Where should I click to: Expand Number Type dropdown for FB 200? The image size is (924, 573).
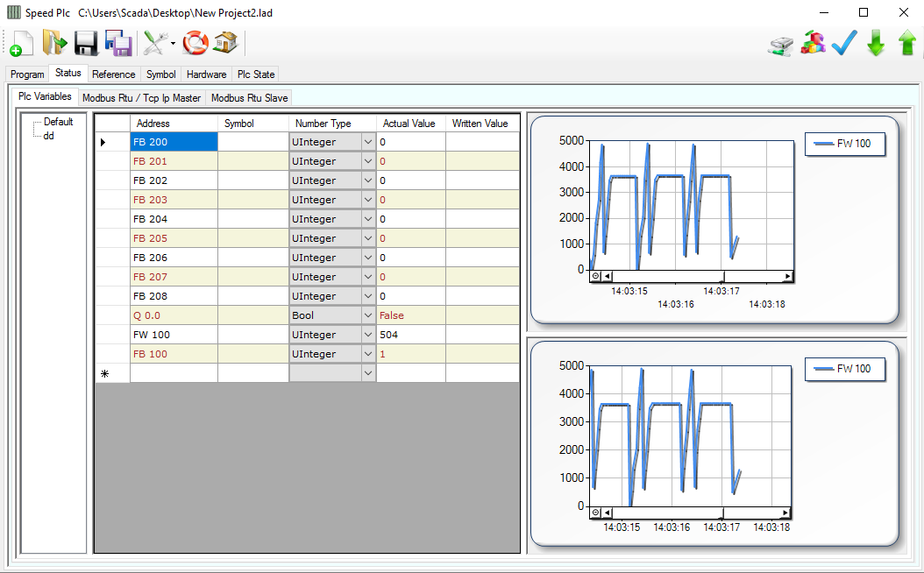point(367,142)
